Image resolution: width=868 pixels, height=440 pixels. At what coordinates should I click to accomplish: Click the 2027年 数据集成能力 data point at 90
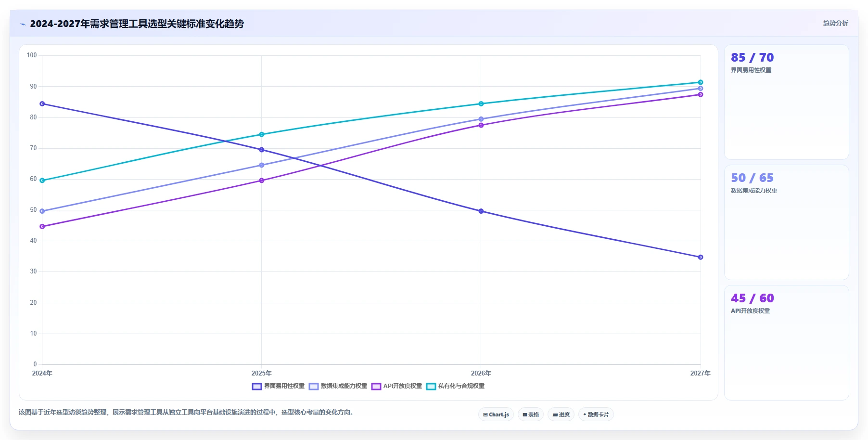(x=701, y=89)
